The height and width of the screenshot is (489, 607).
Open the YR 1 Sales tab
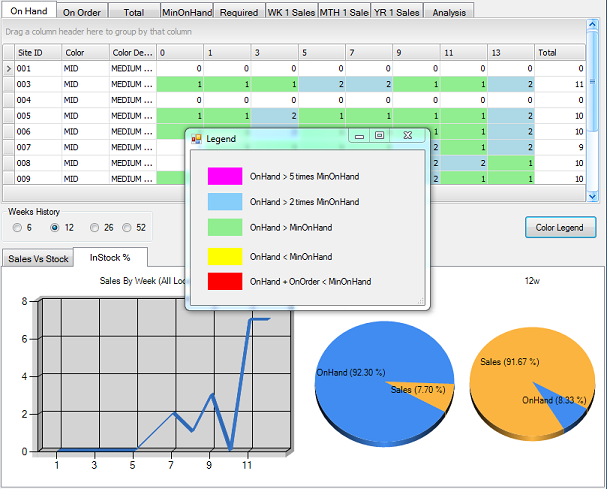coord(396,12)
